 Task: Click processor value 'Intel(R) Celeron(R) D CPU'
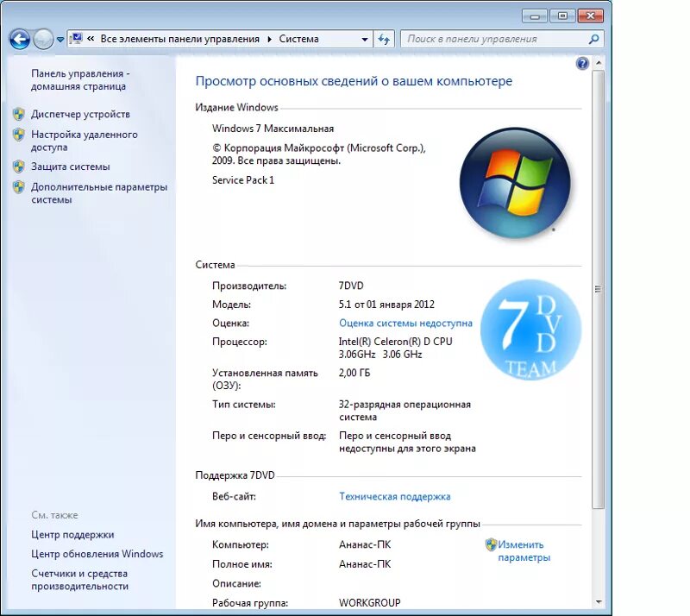pos(395,342)
